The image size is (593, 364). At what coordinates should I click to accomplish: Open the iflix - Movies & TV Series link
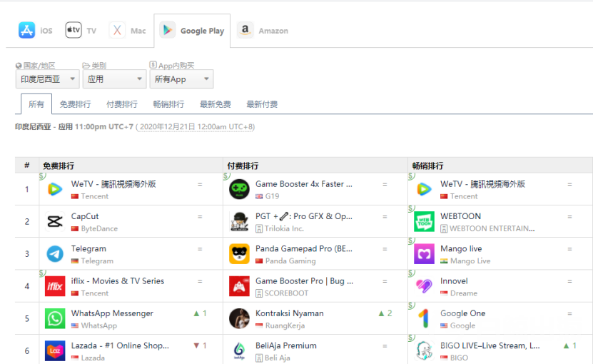point(118,281)
